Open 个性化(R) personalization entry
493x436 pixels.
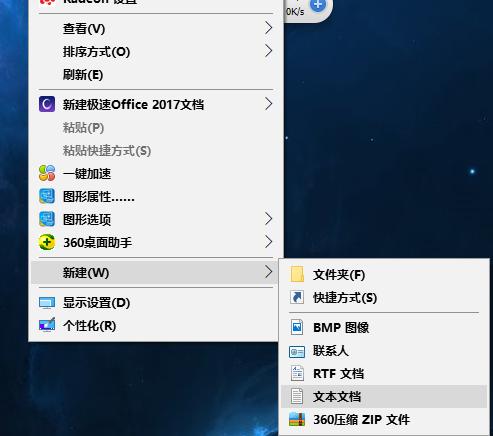155,326
